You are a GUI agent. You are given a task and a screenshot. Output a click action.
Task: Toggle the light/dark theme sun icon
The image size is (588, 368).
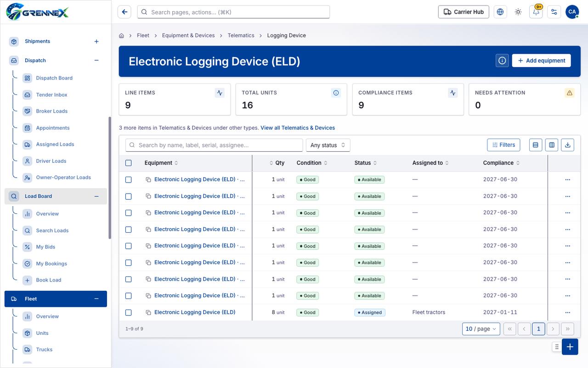pos(518,12)
